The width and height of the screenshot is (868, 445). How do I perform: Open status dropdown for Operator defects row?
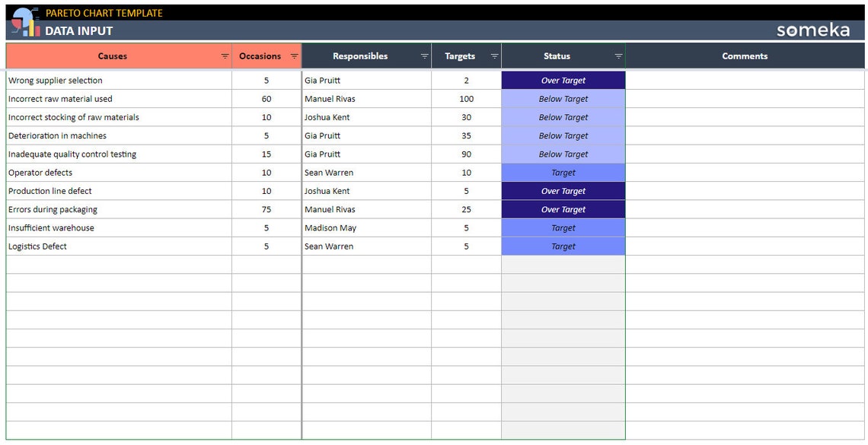click(x=563, y=172)
